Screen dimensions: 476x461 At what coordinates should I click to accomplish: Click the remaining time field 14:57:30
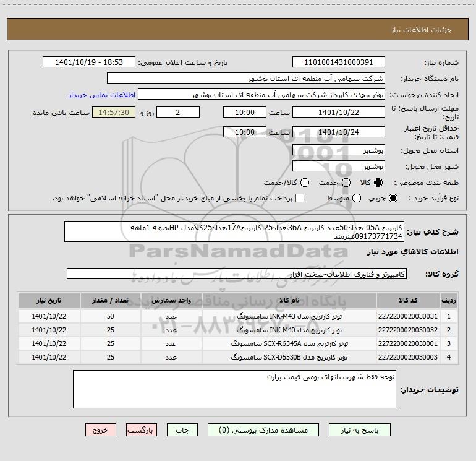click(x=114, y=112)
